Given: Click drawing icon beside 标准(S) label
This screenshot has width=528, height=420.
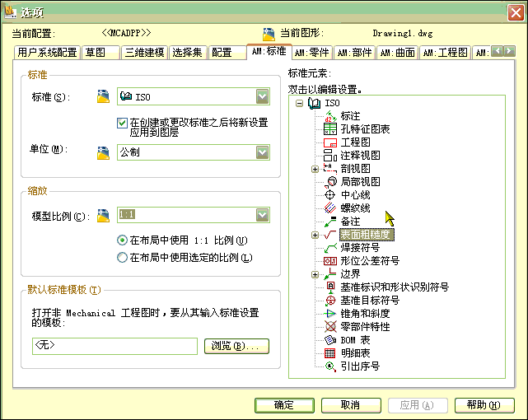Looking at the screenshot, I should (104, 96).
